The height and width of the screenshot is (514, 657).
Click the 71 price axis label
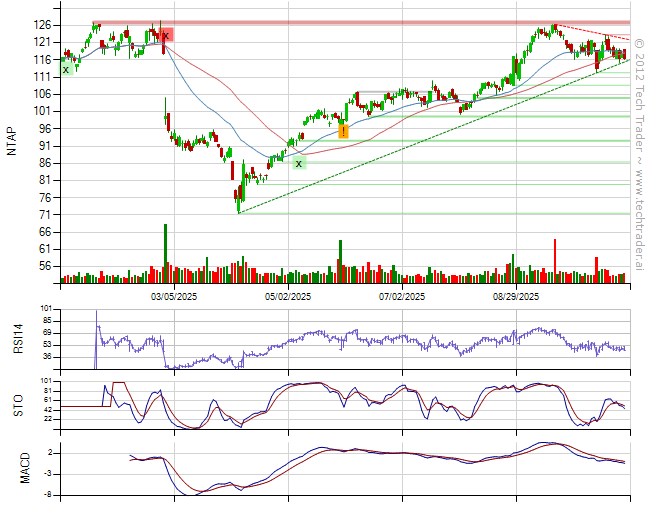[43, 214]
